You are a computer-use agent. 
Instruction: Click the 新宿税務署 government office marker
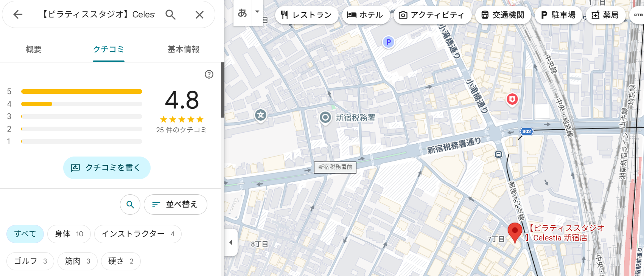tap(325, 118)
